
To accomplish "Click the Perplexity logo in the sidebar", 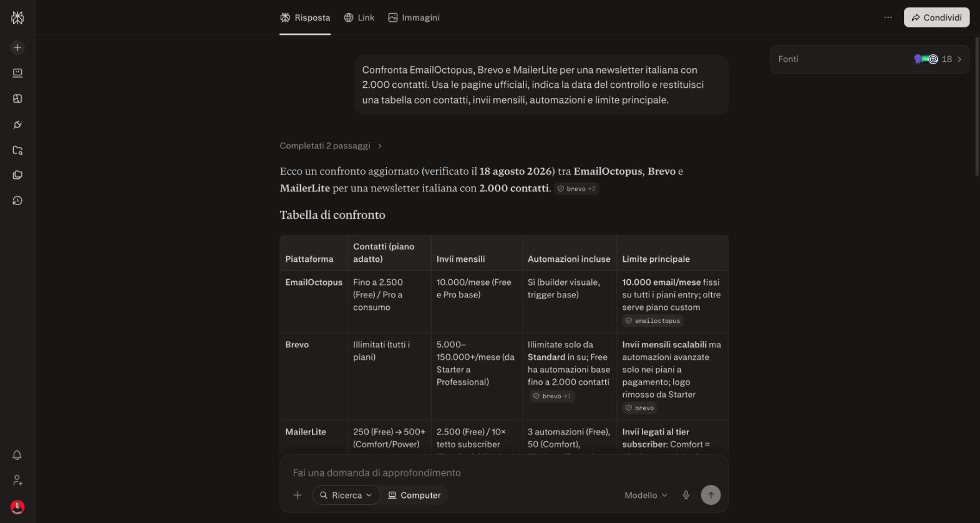I will 17,18.
